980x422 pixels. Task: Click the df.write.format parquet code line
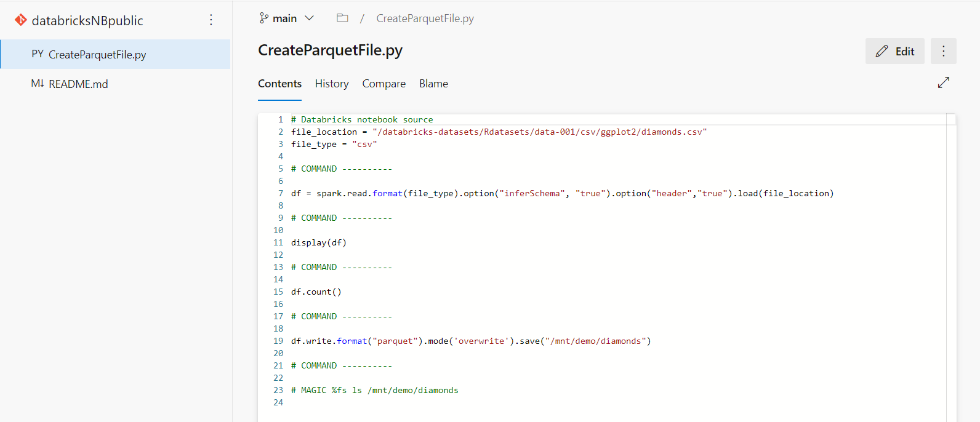(x=470, y=341)
